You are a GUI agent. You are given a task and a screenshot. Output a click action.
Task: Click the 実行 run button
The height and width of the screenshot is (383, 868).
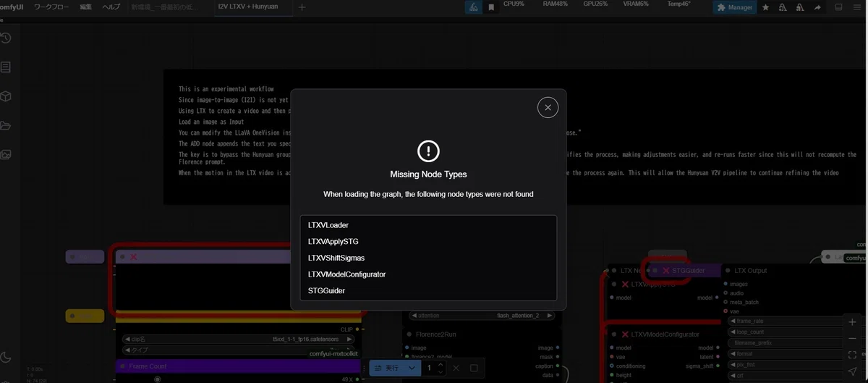tap(387, 368)
